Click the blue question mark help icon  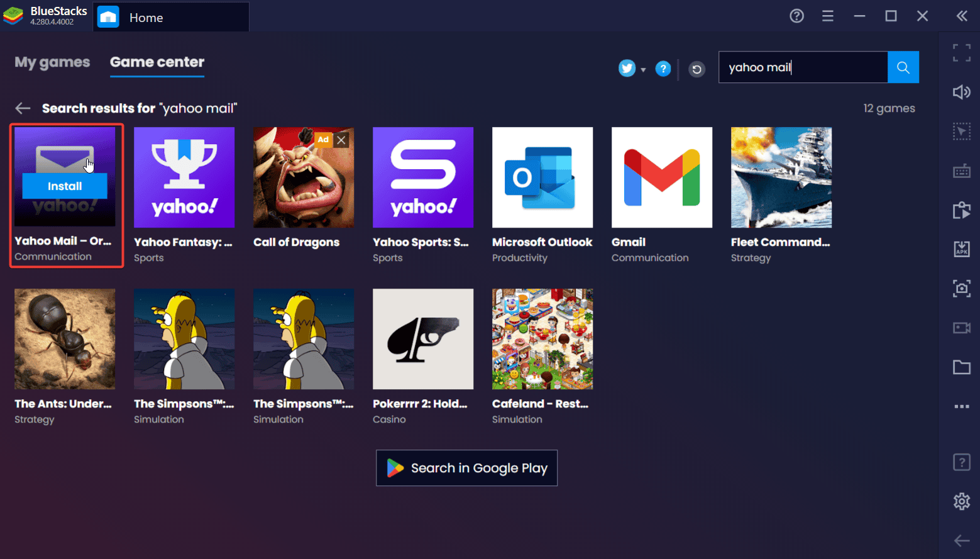(x=663, y=69)
